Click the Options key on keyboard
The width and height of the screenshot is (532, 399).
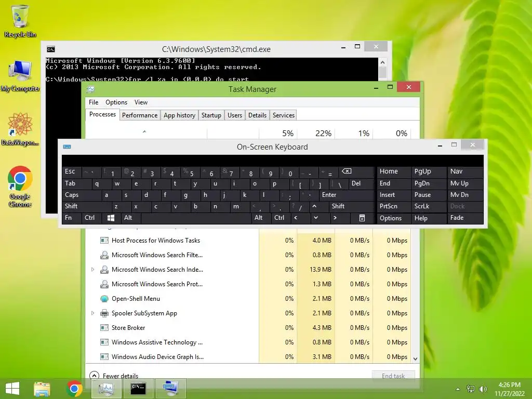(x=394, y=218)
